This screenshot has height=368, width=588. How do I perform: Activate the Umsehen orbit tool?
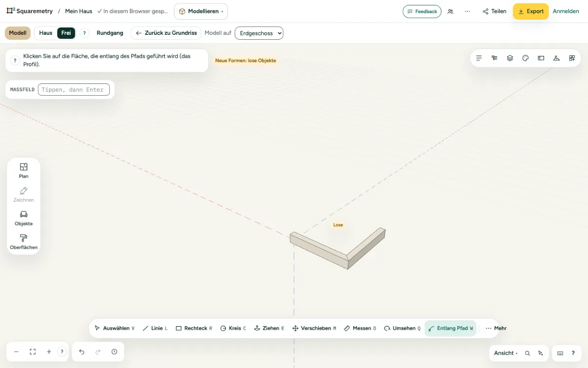[402, 328]
